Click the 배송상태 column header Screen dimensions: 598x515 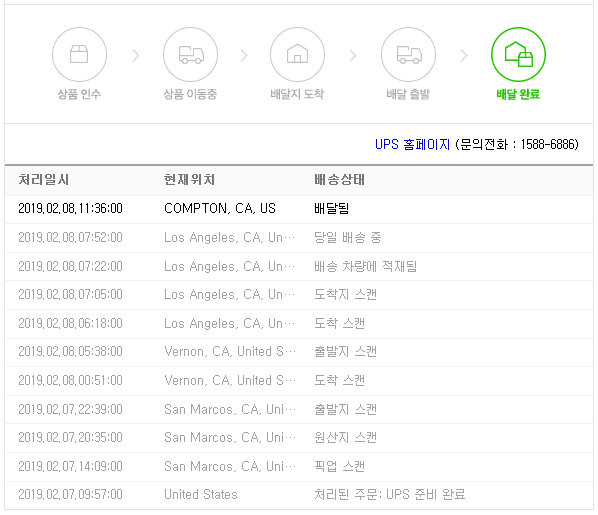[339, 179]
